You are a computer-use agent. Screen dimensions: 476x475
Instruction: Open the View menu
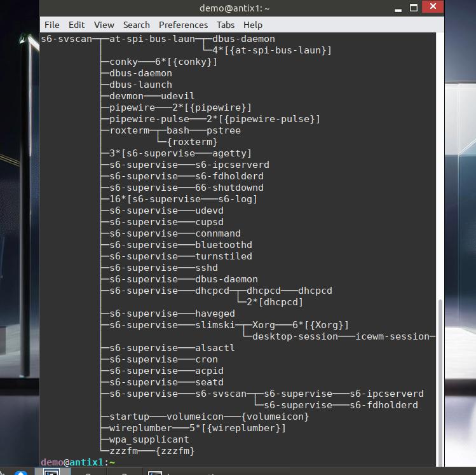point(104,25)
